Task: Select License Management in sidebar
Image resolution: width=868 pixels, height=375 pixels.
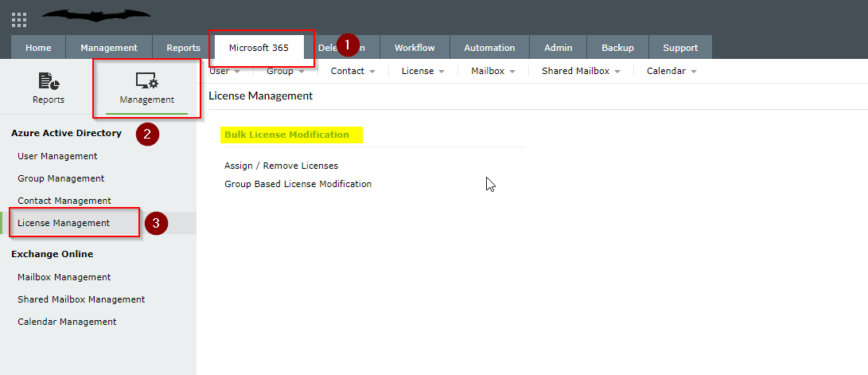Action: tap(64, 223)
